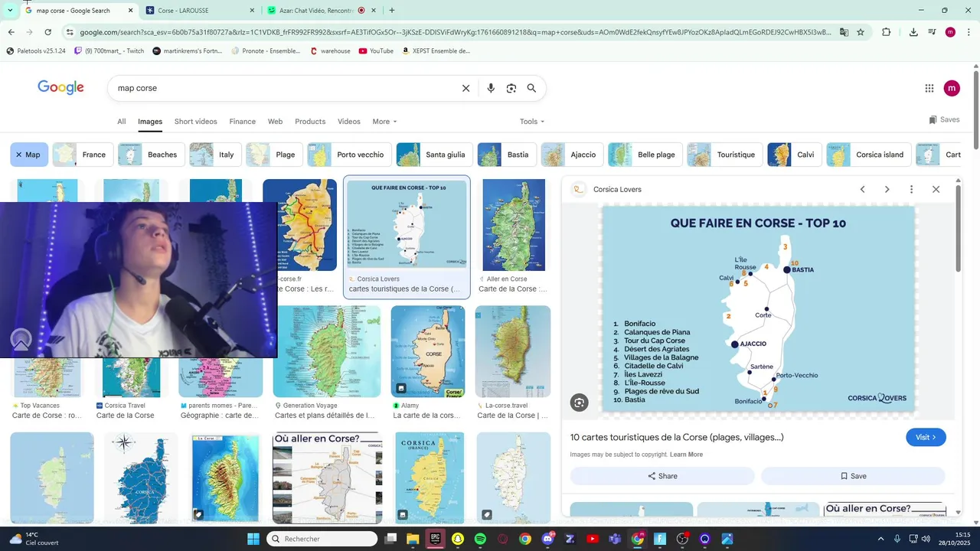Apply the Porto vecchio filter chip

349,155
